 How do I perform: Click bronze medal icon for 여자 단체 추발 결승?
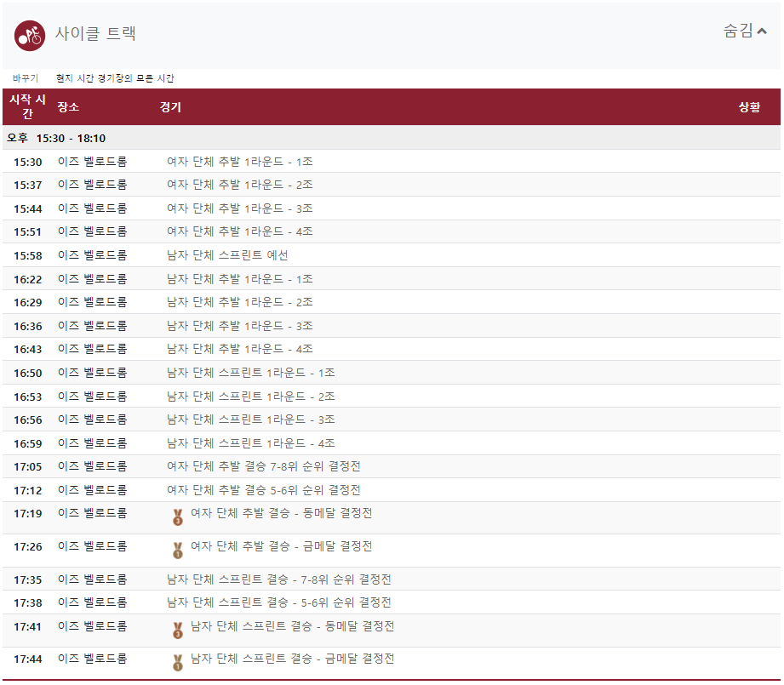click(178, 517)
